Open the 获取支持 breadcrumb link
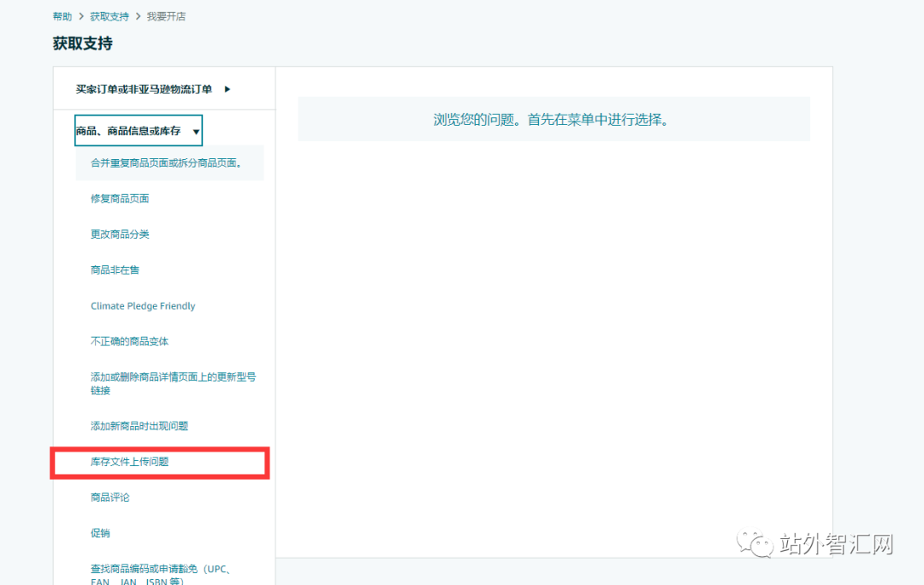924x585 pixels. [109, 16]
